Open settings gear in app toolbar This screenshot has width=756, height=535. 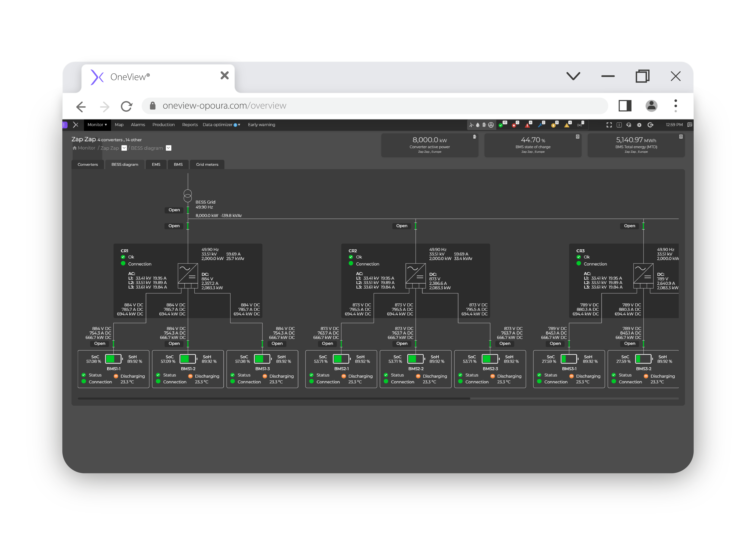[x=639, y=125]
